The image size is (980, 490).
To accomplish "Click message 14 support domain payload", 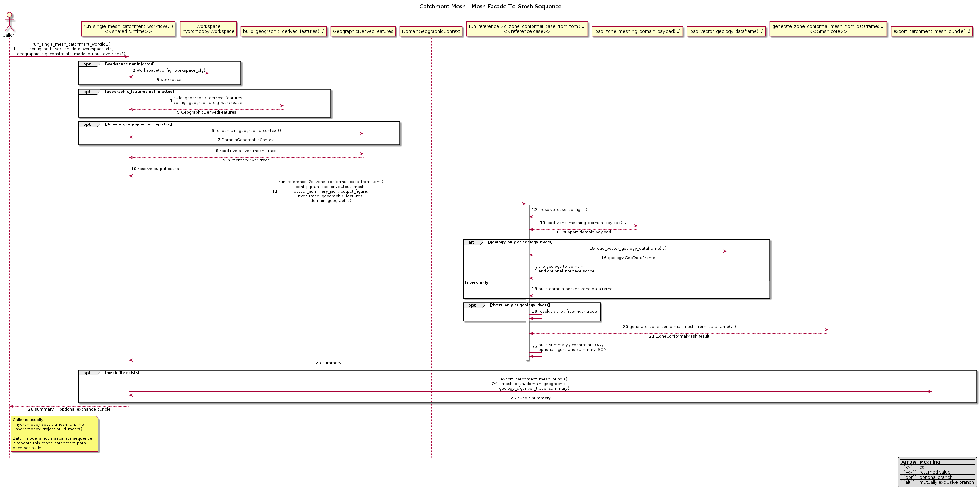I will pos(583,232).
